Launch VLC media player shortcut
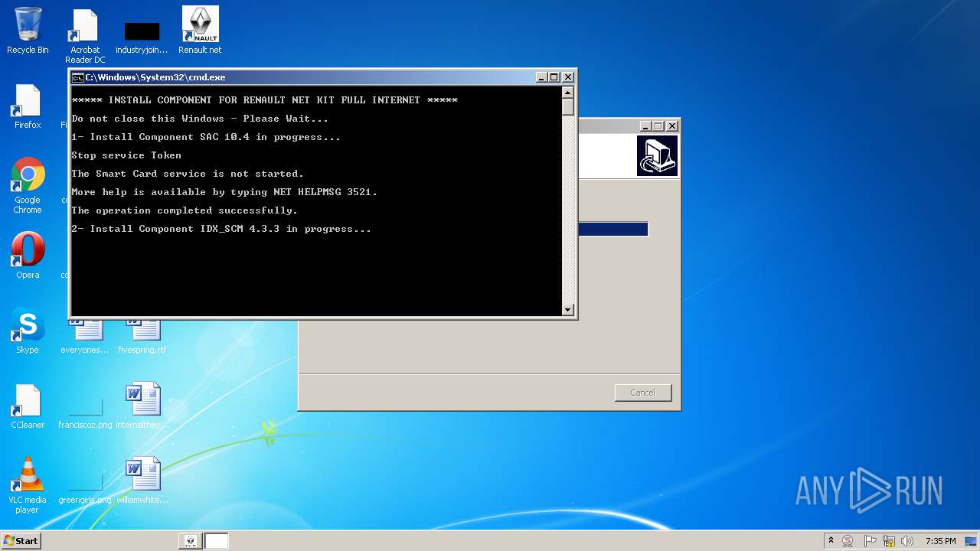The width and height of the screenshot is (980, 551). point(28,485)
